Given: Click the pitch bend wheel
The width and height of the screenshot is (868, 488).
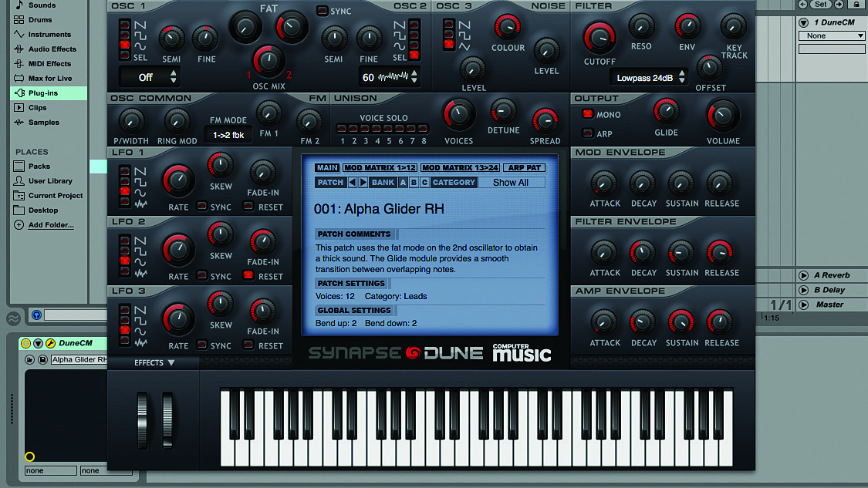Looking at the screenshot, I should tap(142, 419).
